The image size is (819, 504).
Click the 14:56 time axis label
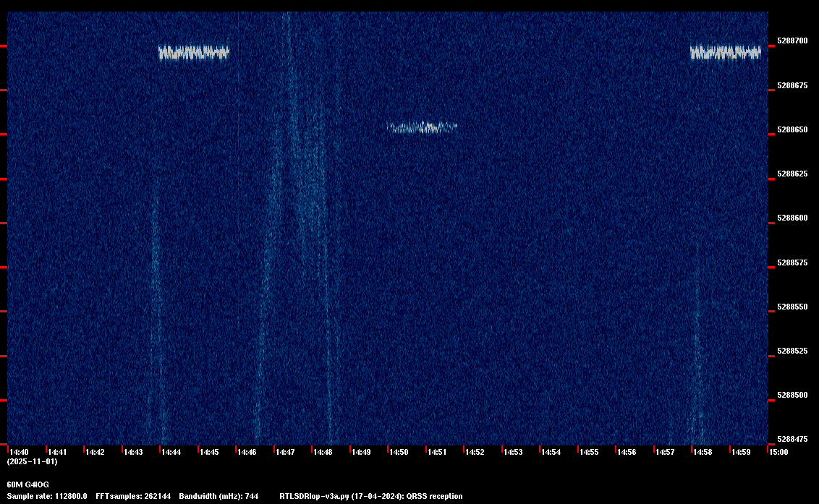(627, 452)
